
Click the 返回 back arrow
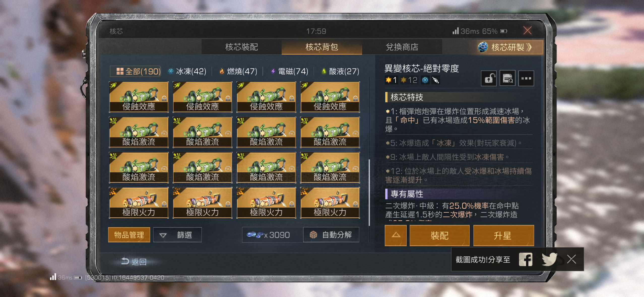[134, 262]
